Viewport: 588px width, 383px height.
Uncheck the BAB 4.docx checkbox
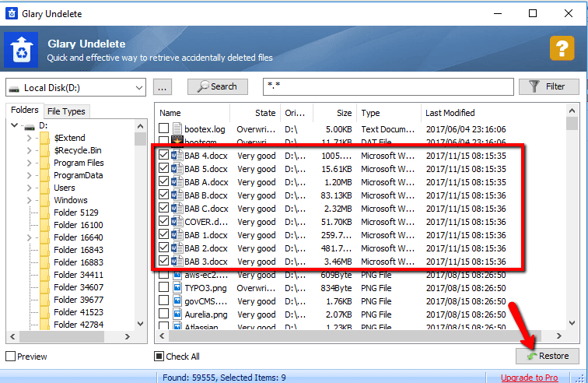click(163, 155)
